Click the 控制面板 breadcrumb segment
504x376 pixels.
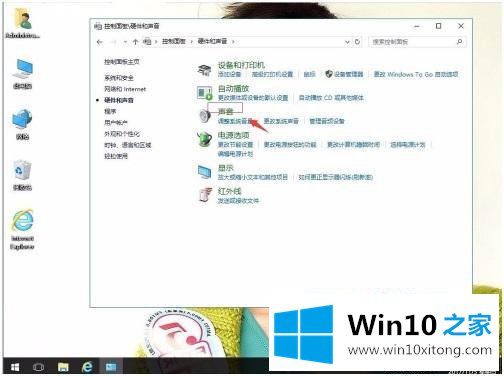tap(174, 42)
